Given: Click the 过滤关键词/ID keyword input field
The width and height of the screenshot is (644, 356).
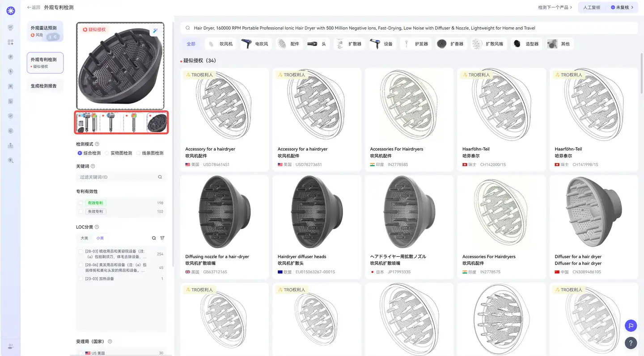Looking at the screenshot, I should (x=116, y=177).
